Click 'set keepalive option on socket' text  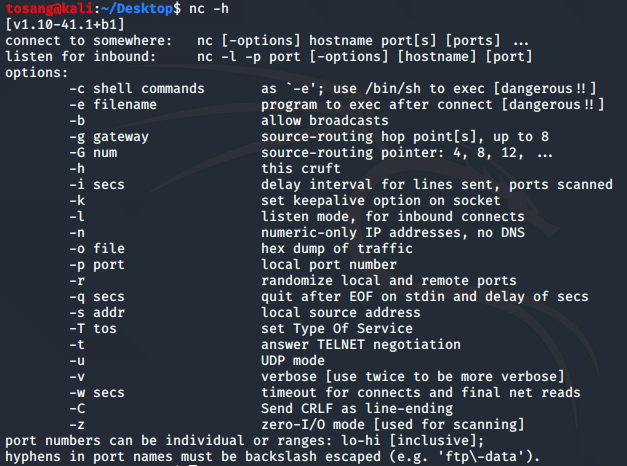381,200
